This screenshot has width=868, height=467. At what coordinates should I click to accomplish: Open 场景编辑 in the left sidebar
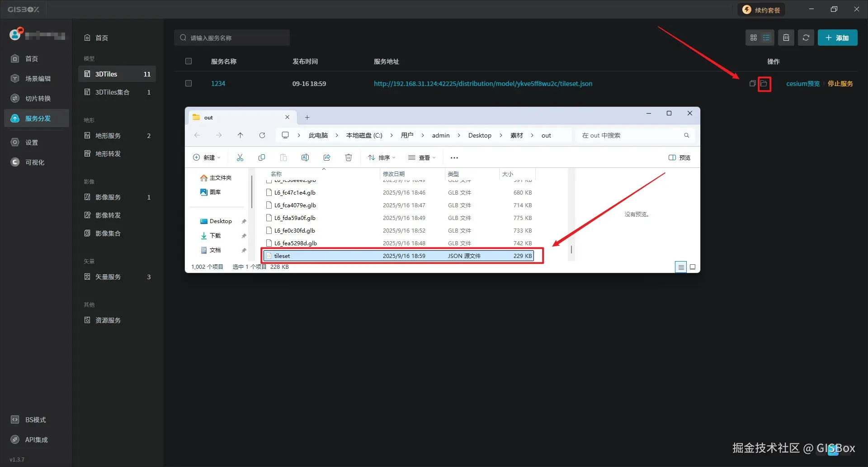[37, 79]
